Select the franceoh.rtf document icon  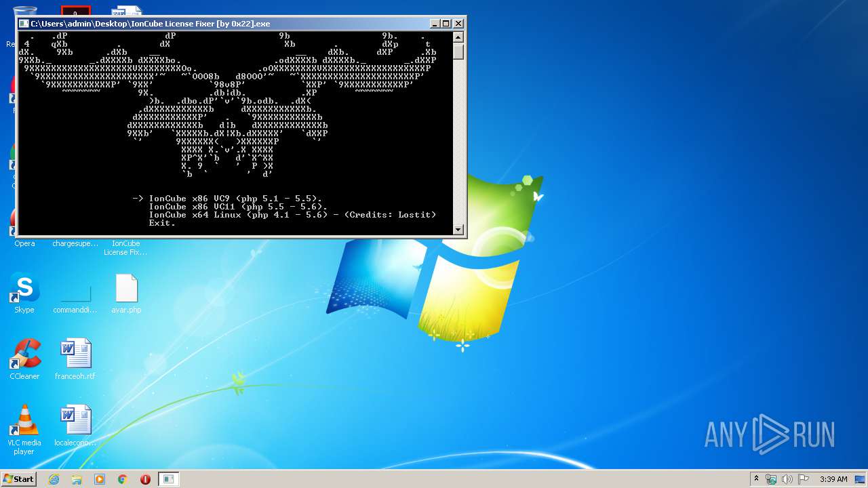[75, 360]
